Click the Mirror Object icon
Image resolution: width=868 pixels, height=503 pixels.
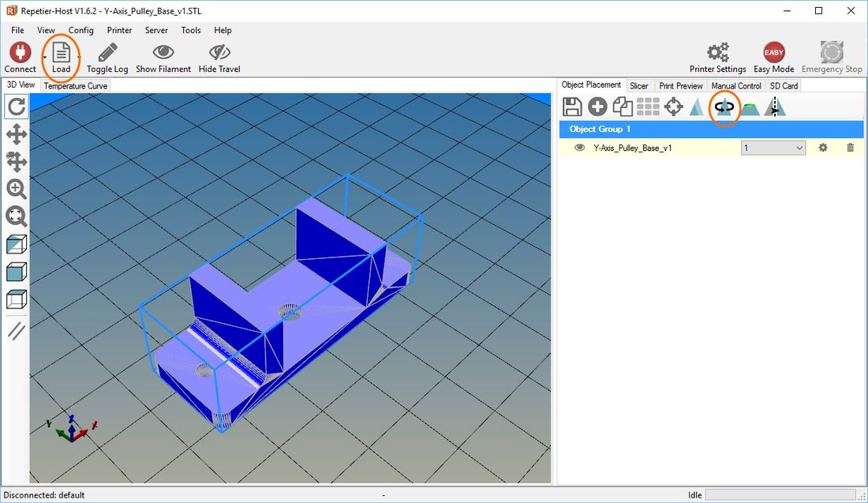coord(775,107)
